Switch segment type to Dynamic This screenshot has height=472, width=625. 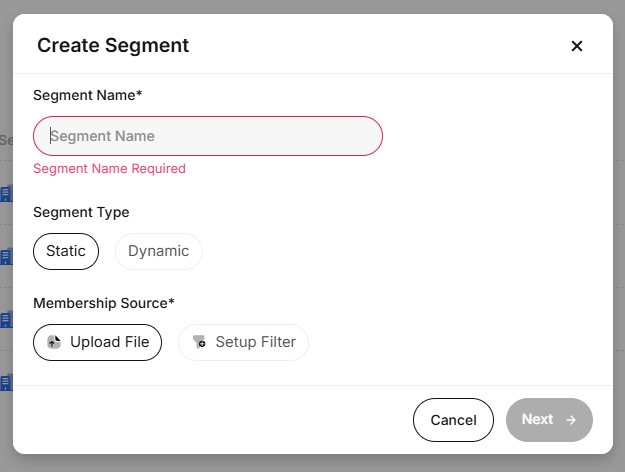tap(158, 251)
